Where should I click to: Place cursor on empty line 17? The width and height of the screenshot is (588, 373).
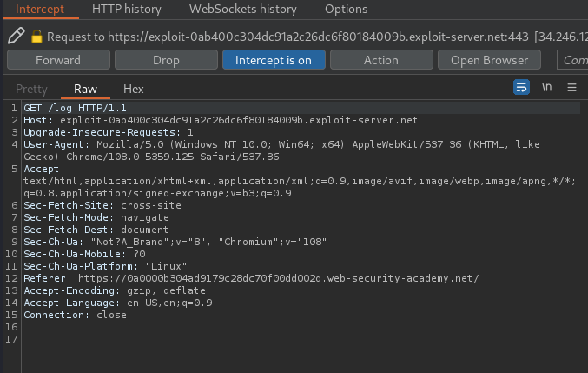(300, 339)
